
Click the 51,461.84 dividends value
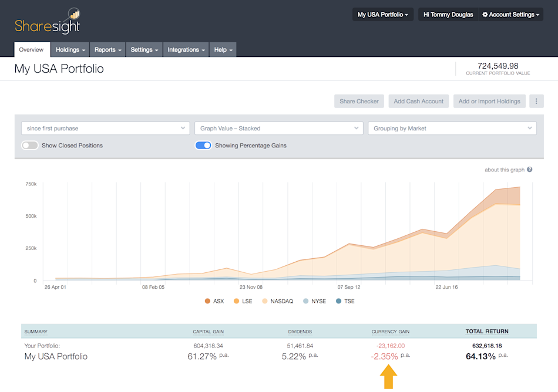[300, 346]
